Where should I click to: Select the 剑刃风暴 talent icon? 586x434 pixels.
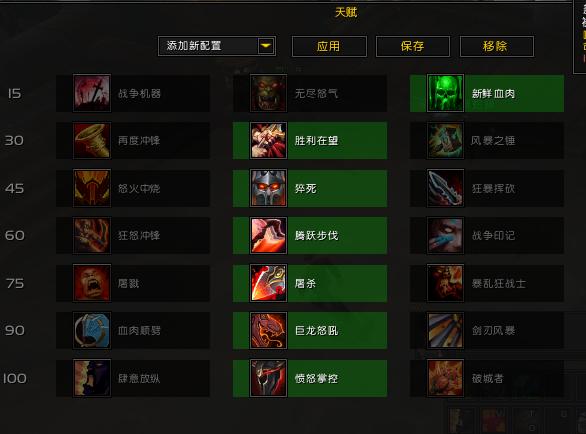445,330
